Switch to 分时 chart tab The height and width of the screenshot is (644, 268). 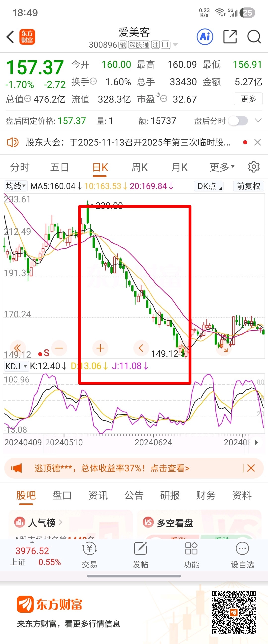pos(20,167)
